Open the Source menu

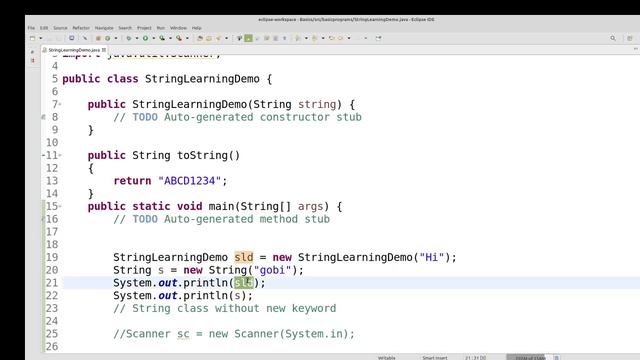pos(60,28)
